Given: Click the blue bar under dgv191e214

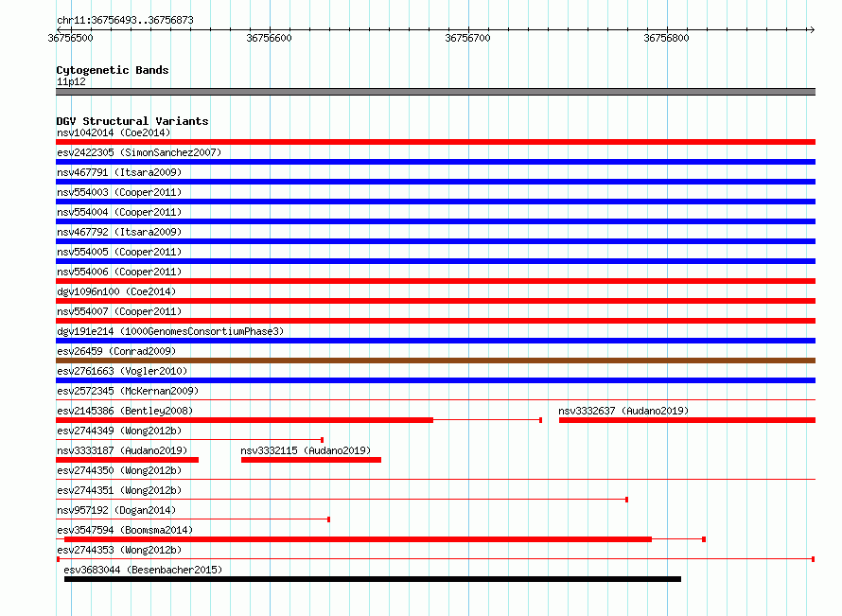Looking at the screenshot, I should tap(435, 341).
